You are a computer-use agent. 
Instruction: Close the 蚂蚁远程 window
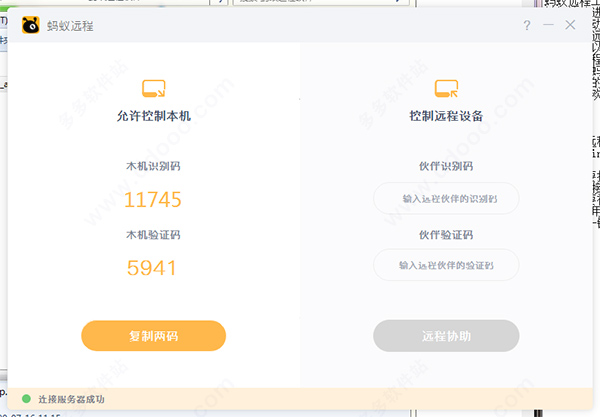[570, 25]
